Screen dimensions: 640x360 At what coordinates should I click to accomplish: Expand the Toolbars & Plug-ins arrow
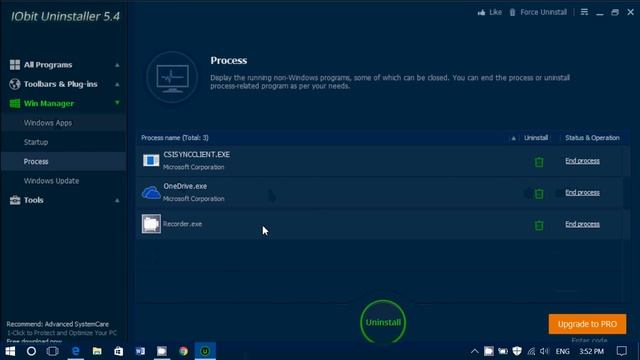(117, 84)
